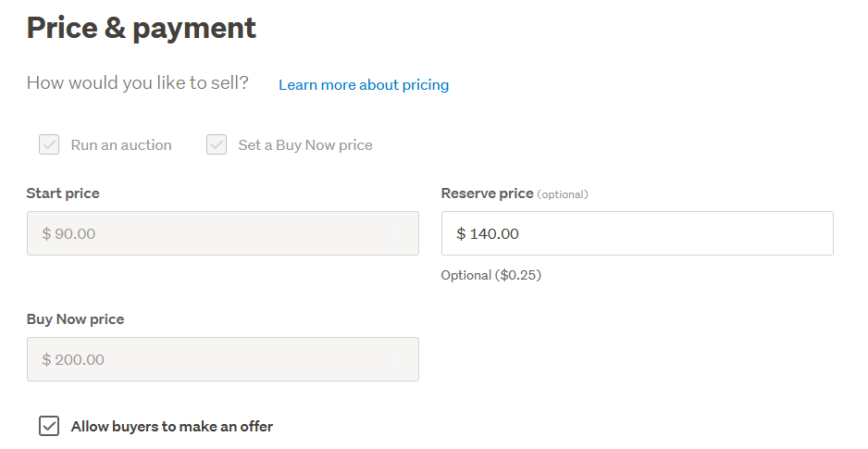Open the Learn more about pricing link
The image size is (868, 449).
[x=364, y=85]
